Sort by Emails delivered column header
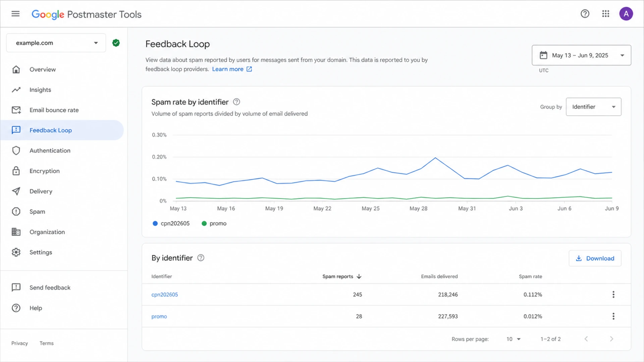 point(439,276)
